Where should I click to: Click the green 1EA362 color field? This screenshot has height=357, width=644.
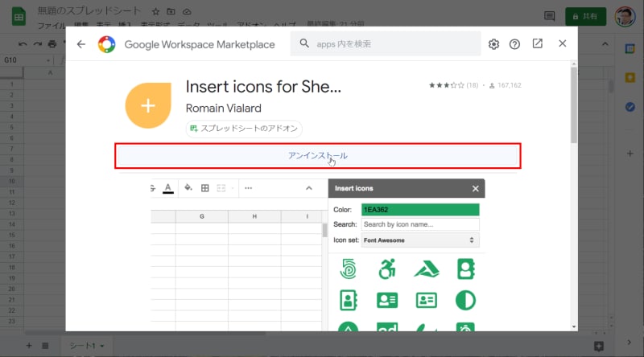pos(419,210)
